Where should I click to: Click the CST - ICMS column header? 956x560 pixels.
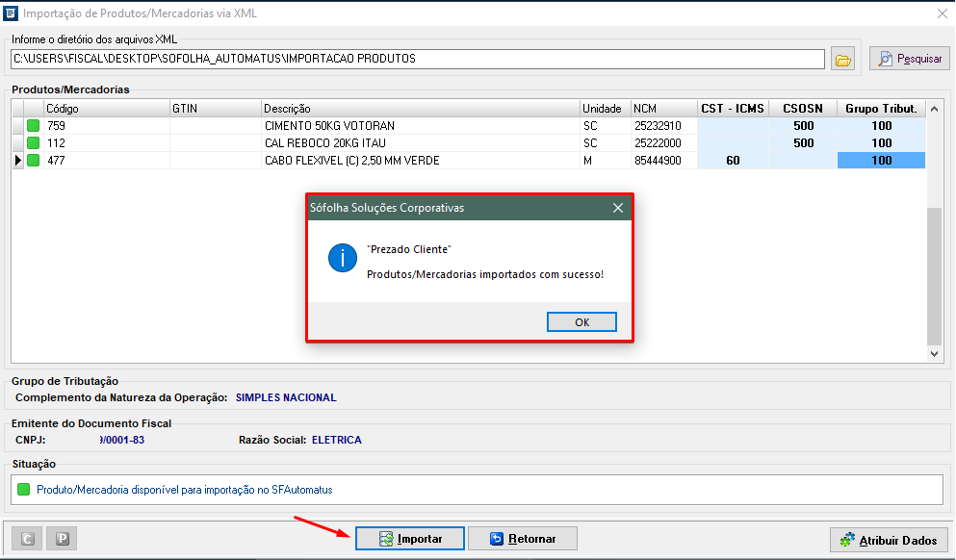[733, 109]
